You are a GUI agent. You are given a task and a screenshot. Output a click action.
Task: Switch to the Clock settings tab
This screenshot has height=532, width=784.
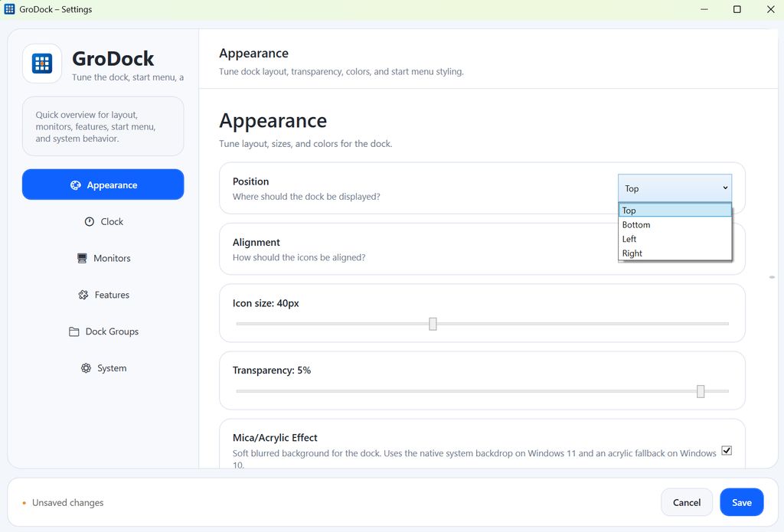tap(103, 221)
